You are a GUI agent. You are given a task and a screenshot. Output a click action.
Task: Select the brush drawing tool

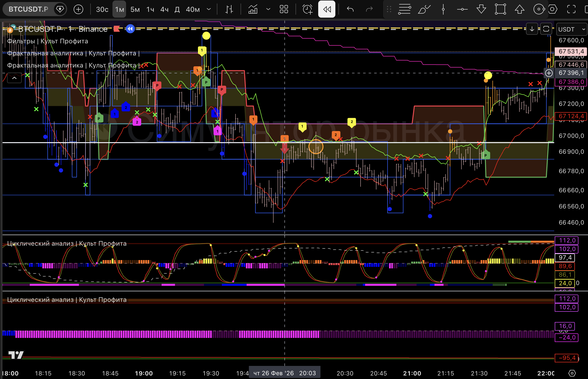click(x=424, y=9)
